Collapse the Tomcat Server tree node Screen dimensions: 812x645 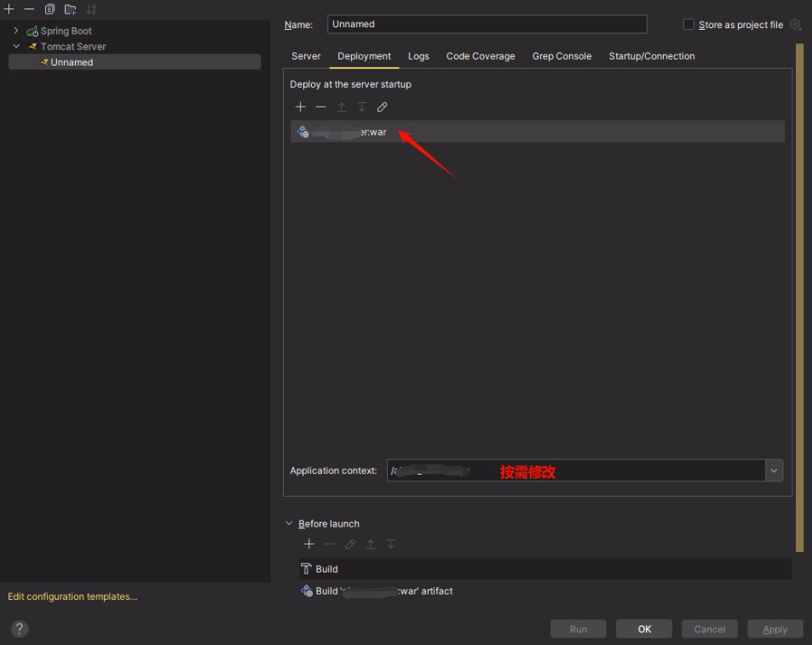[15, 46]
